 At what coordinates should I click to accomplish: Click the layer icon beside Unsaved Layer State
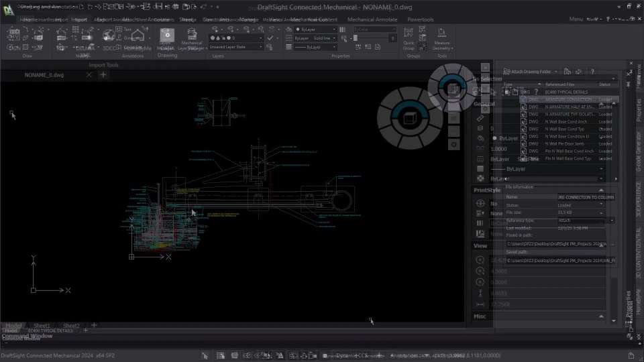pyautogui.click(x=270, y=47)
